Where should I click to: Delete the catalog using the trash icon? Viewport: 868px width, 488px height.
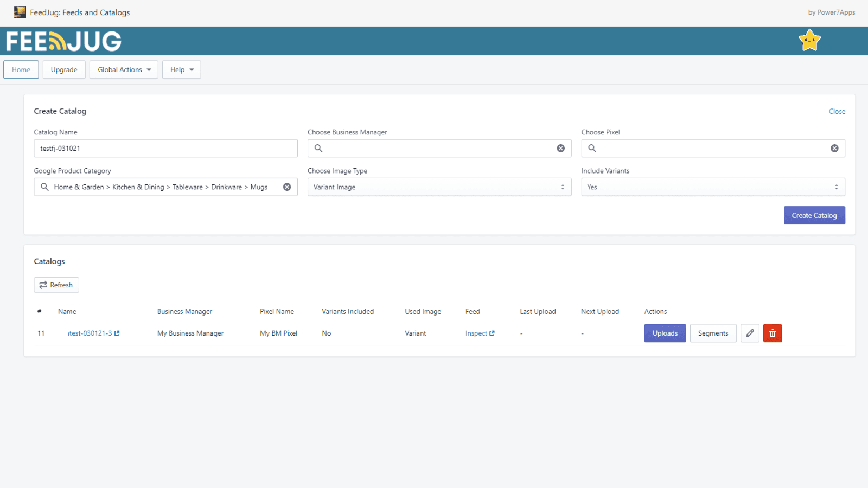point(772,333)
